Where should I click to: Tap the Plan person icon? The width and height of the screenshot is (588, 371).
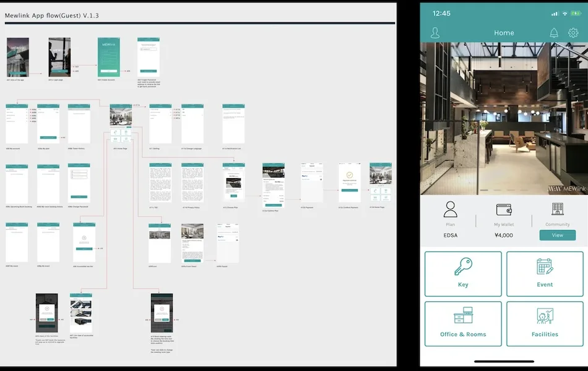pos(451,210)
